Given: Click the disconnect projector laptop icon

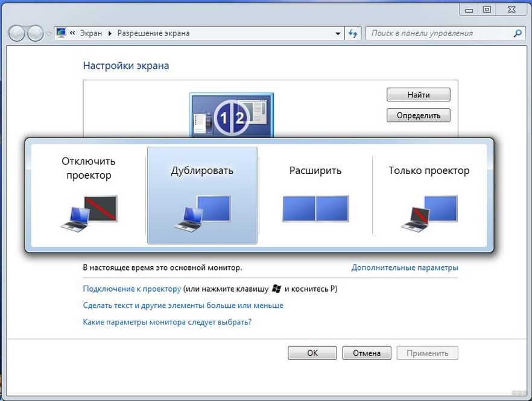Looking at the screenshot, I should (89, 213).
